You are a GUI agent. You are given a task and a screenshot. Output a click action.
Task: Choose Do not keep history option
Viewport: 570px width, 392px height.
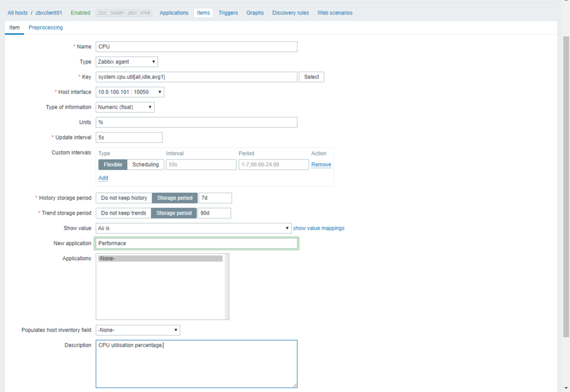(x=124, y=198)
